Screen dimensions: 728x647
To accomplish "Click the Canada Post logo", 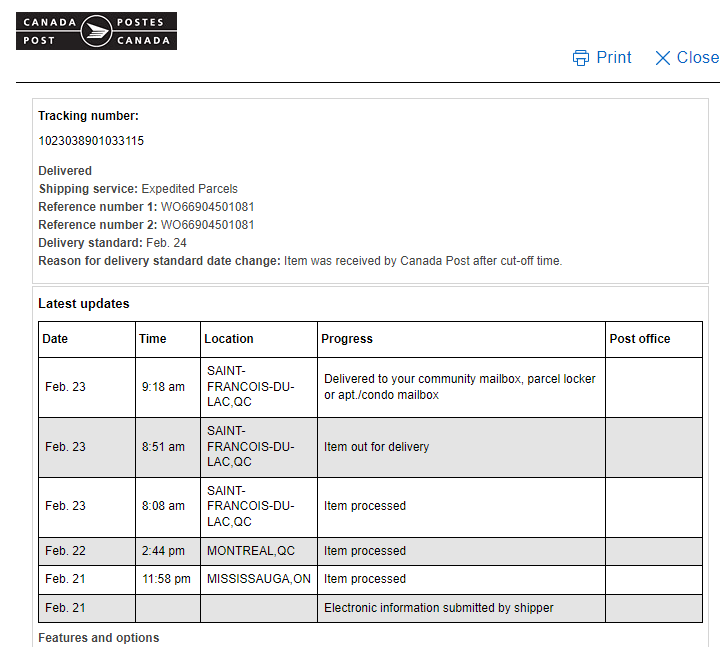I will point(96,31).
